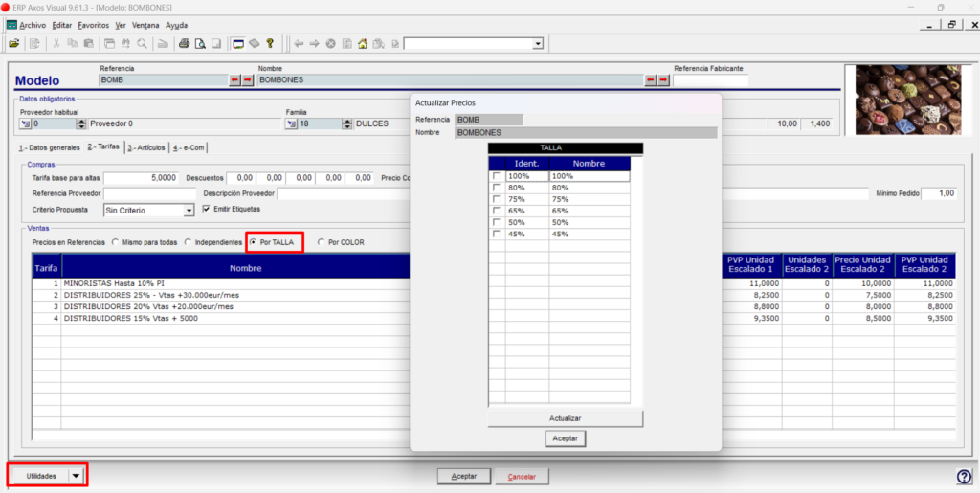Click the circular help icon at bottom right
980x493 pixels.
pyautogui.click(x=964, y=477)
